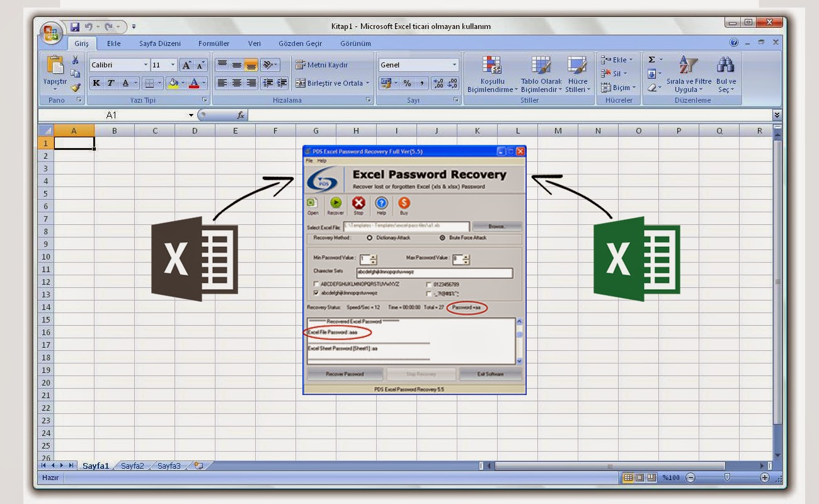Click the Open icon in password recovery toolbar
The width and height of the screenshot is (819, 504).
[x=312, y=202]
